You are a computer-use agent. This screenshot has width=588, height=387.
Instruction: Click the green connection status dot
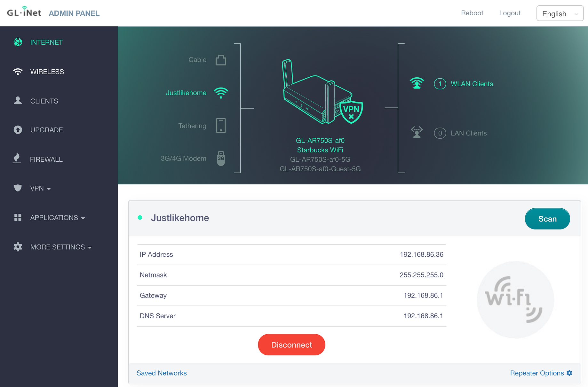point(140,218)
